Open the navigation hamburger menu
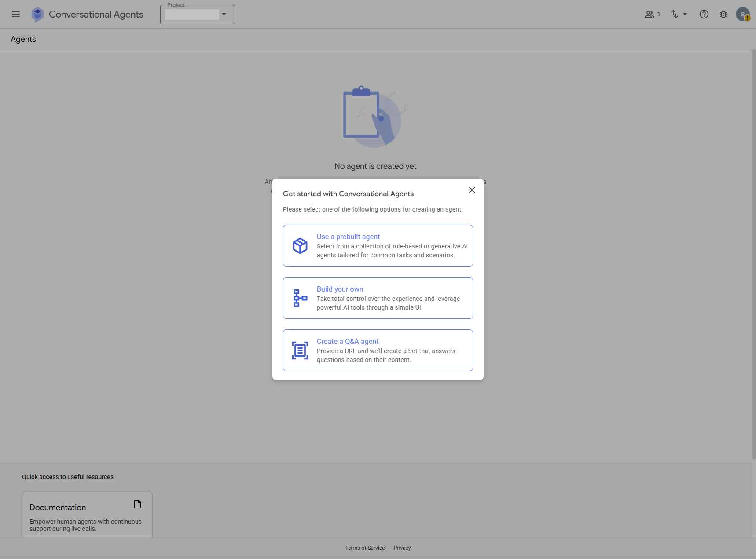This screenshot has height=559, width=756. (16, 14)
